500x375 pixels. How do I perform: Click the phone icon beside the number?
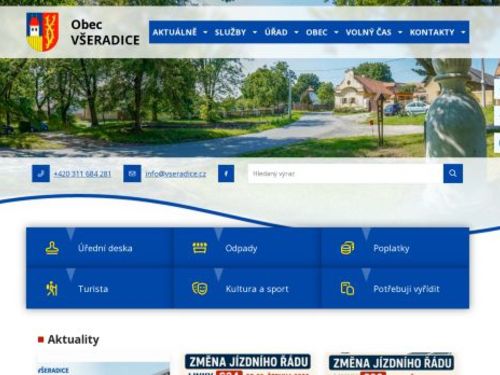click(41, 174)
